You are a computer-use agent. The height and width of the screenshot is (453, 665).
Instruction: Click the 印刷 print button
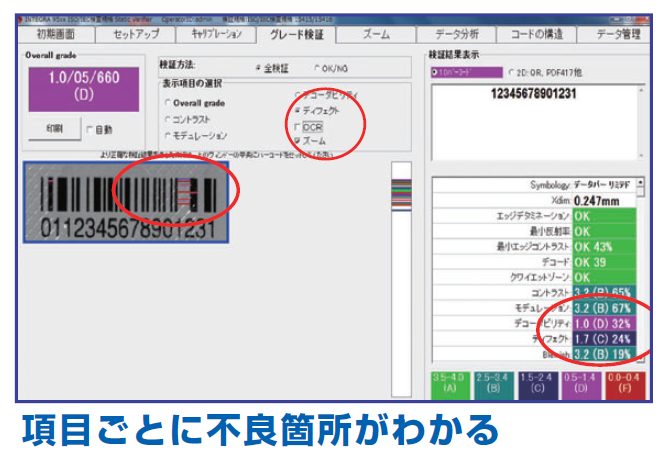(54, 129)
